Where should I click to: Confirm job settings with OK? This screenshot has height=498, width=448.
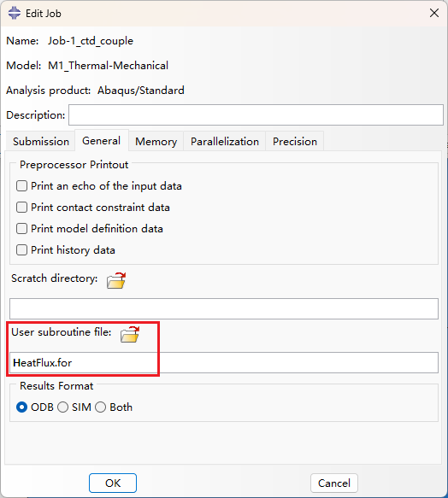[x=113, y=483]
